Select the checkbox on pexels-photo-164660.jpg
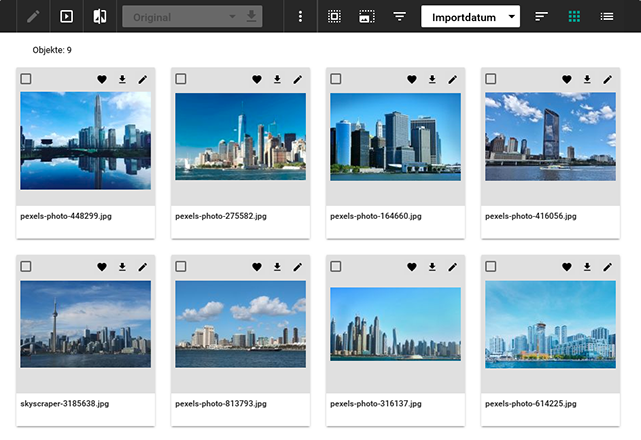The image size is (641, 440). pyautogui.click(x=336, y=79)
